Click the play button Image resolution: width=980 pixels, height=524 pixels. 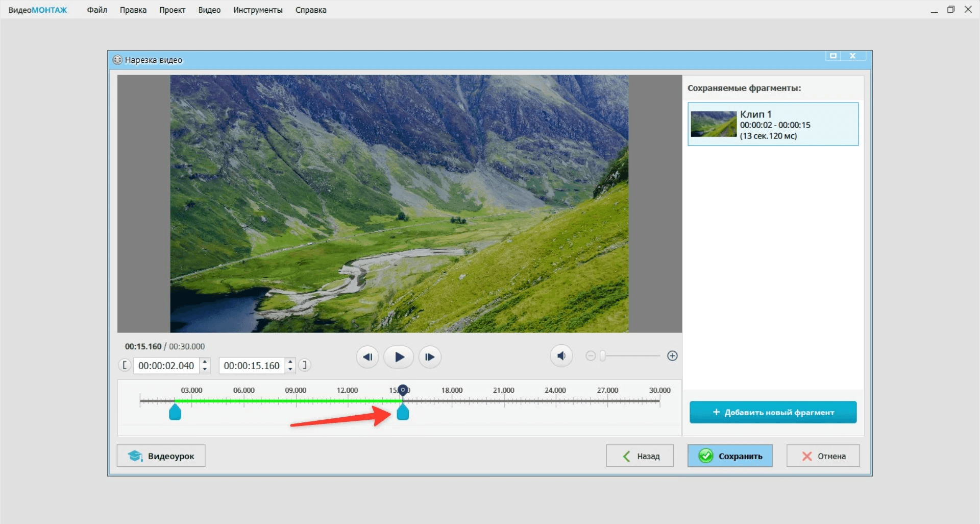tap(399, 357)
